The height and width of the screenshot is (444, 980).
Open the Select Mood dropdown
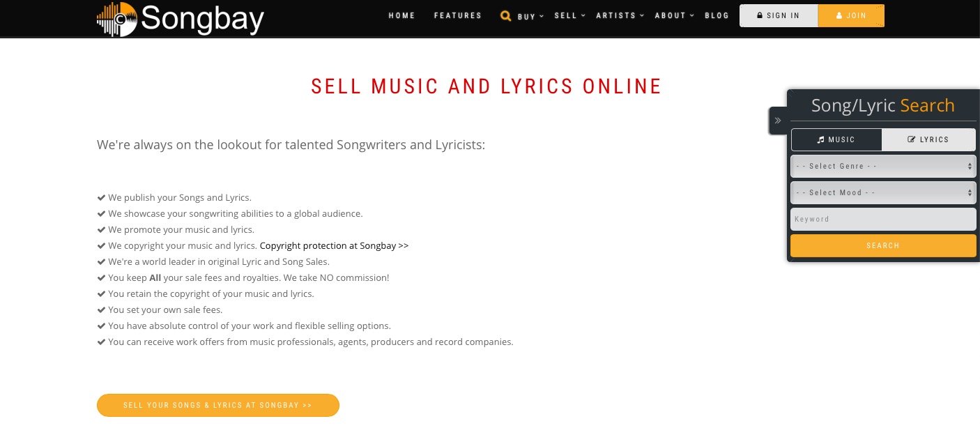(883, 192)
